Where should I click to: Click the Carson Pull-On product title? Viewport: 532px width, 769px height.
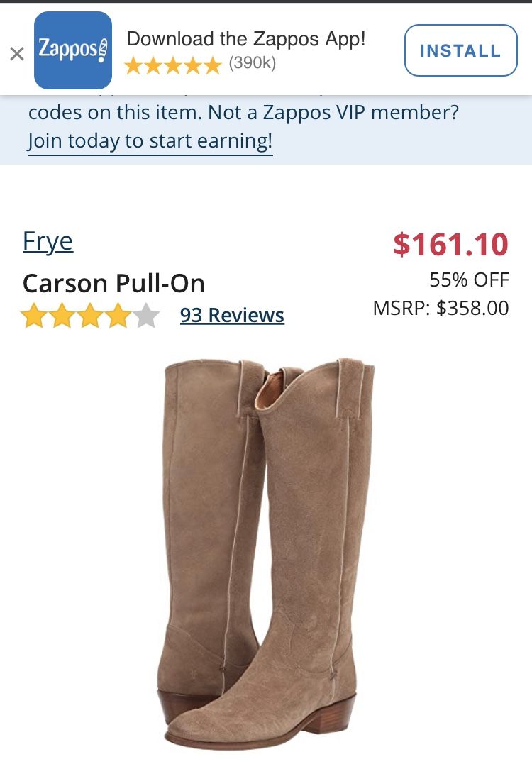tap(113, 284)
